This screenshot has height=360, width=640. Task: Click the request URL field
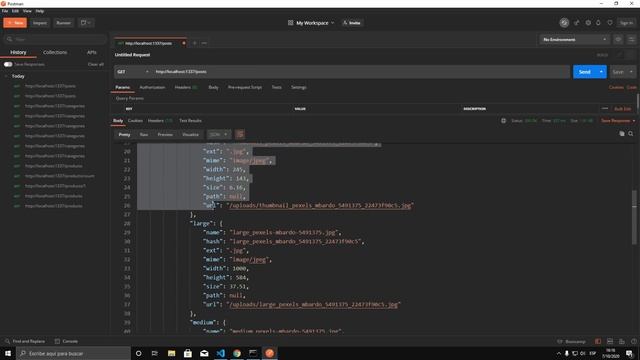[361, 72]
